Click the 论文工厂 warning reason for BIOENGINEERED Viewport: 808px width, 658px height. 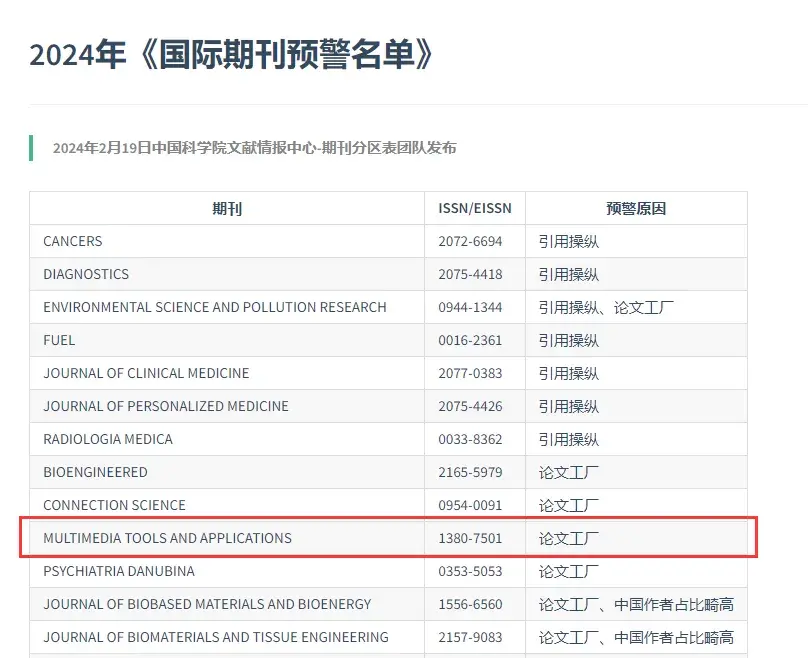point(566,472)
